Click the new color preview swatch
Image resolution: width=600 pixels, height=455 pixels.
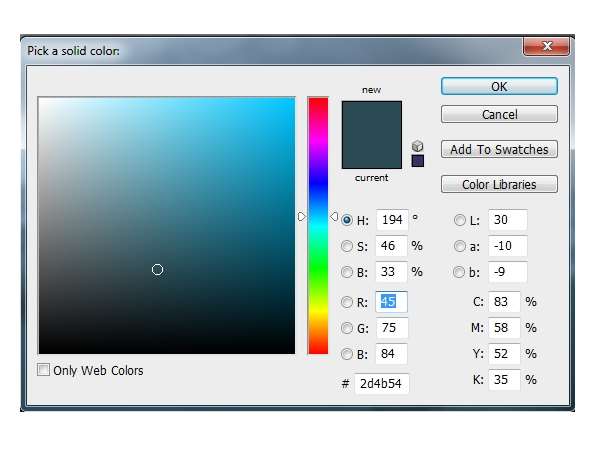click(x=372, y=118)
